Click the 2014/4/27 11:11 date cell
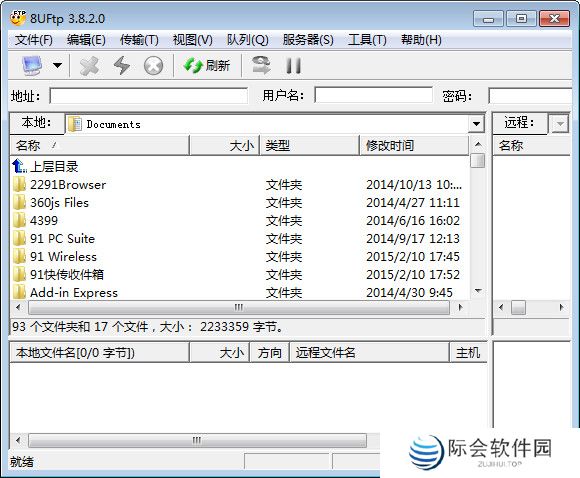 point(413,203)
